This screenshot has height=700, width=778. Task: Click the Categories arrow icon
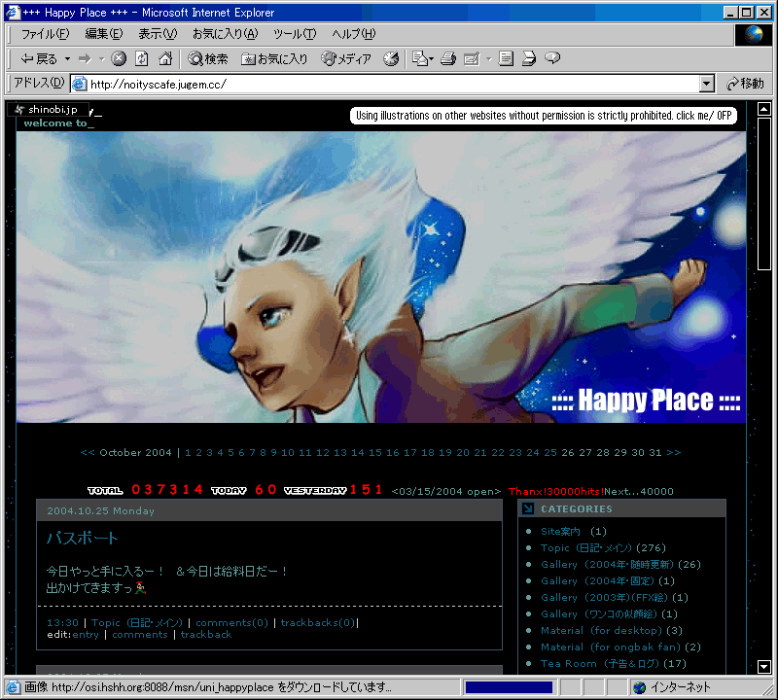pos(528,508)
